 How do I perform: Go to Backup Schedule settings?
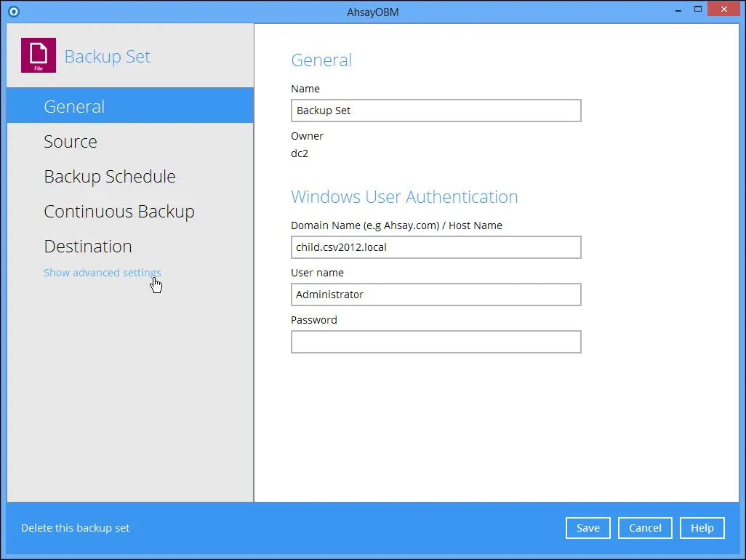pyautogui.click(x=110, y=177)
